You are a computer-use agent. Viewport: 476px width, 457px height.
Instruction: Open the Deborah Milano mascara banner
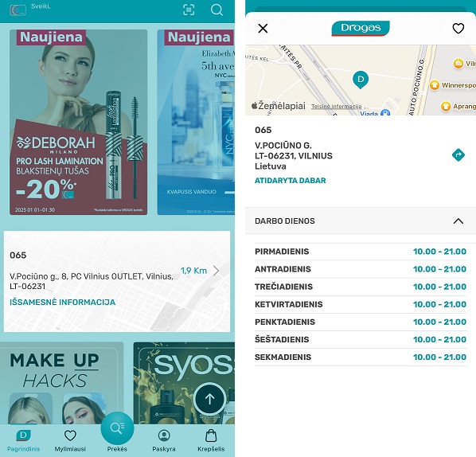point(78,123)
